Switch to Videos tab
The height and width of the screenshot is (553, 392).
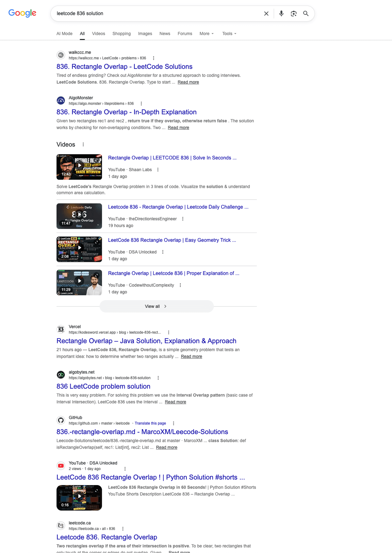coord(99,34)
